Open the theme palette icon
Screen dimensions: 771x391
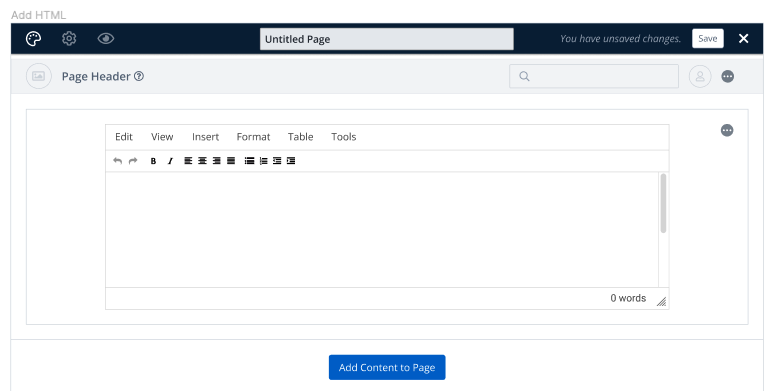33,39
